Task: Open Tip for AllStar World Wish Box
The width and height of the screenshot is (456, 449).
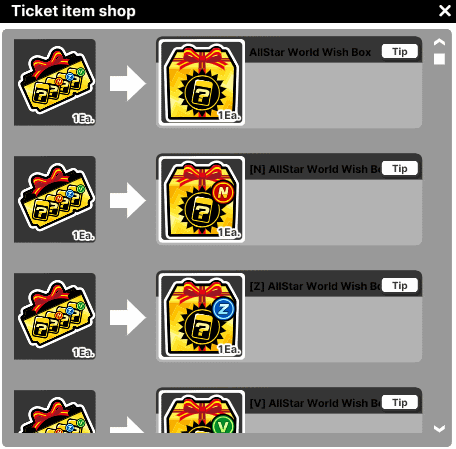Action: [400, 51]
